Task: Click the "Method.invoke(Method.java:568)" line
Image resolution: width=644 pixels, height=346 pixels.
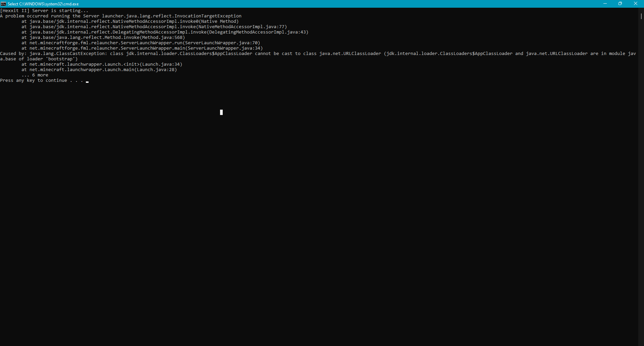Action: [103, 38]
